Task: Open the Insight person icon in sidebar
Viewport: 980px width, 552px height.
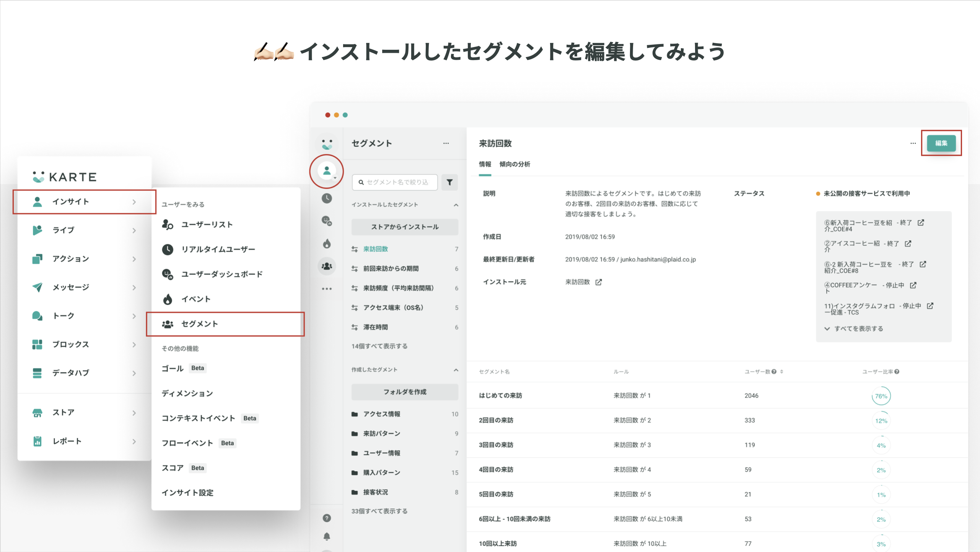Action: pos(327,171)
